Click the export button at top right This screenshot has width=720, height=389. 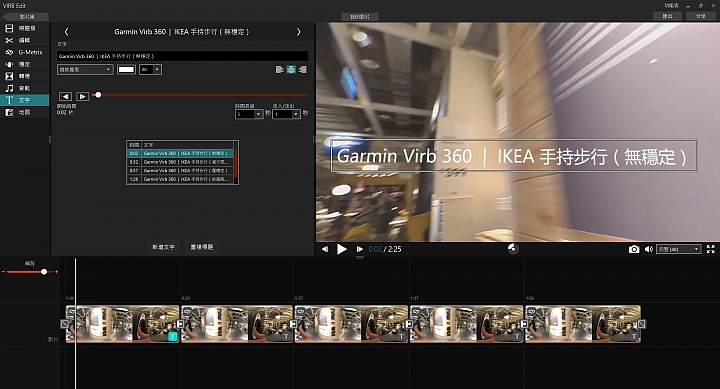point(667,16)
